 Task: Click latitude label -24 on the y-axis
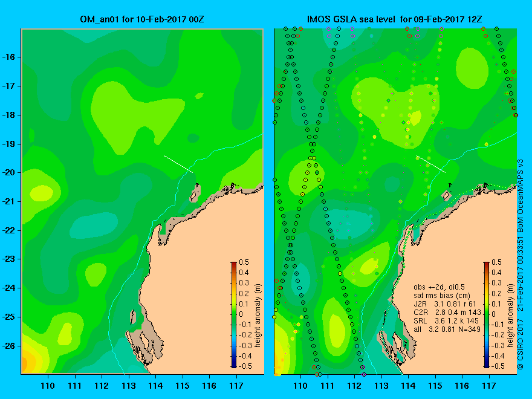coord(9,288)
